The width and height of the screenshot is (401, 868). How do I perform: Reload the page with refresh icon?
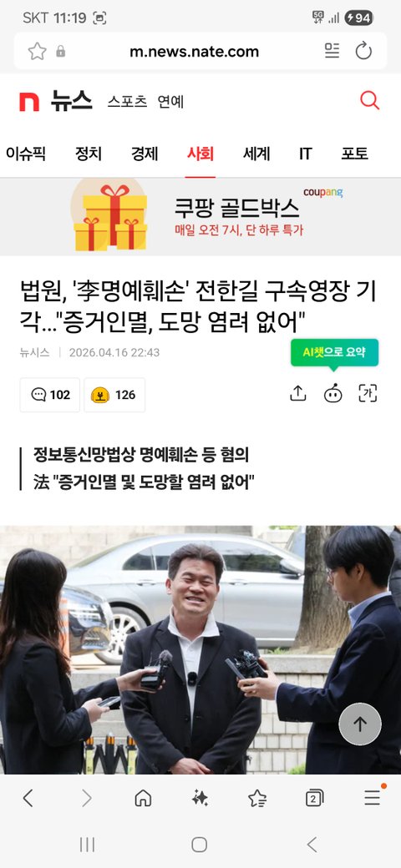click(363, 52)
